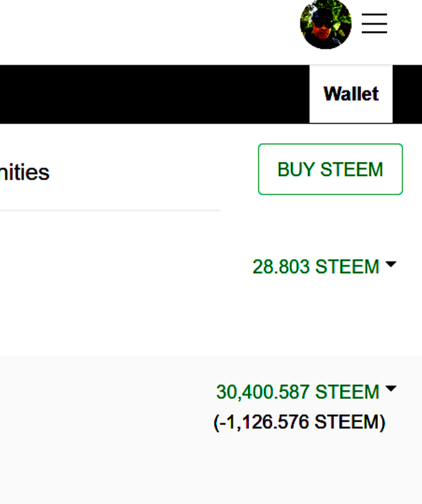Click the empty header area left of avatar
The image size is (422, 504).
(x=145, y=30)
